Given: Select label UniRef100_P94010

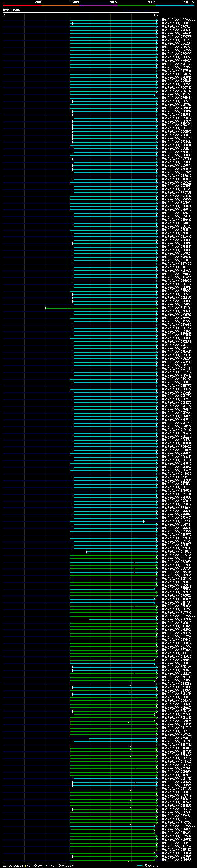Looking at the screenshot, I should [x=176, y=61].
